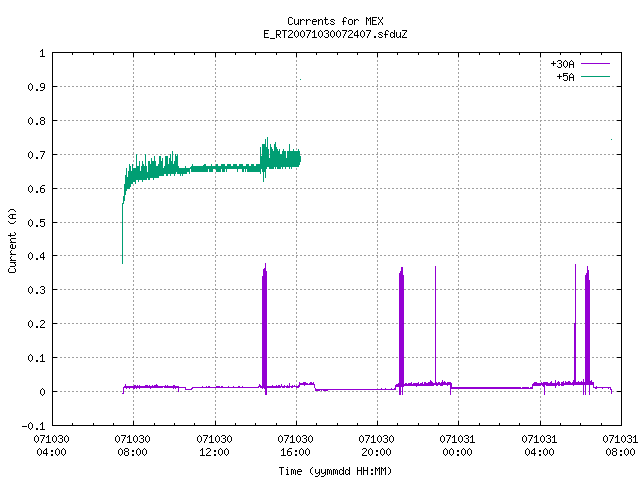Click the '+30A' legend label
Image resolution: width=640 pixels, height=480 pixels.
[x=562, y=64]
